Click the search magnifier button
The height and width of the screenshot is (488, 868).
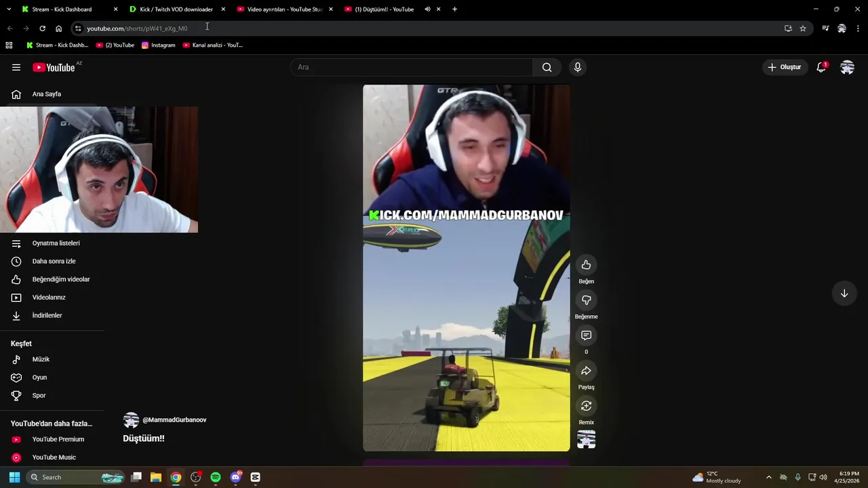coord(547,67)
